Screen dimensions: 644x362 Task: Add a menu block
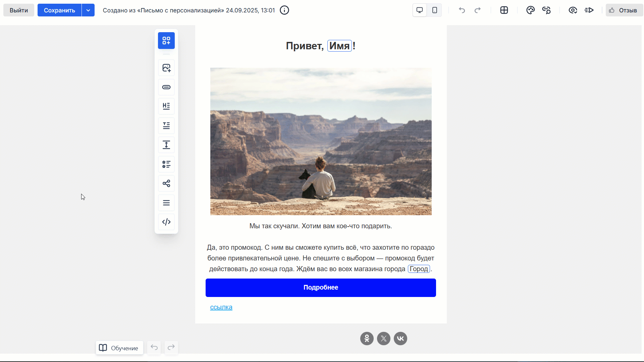pos(166,202)
